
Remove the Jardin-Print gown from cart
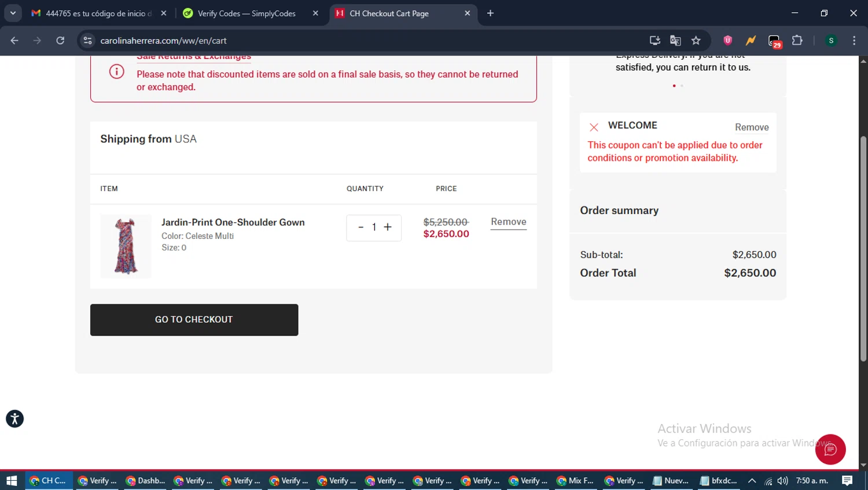coord(509,222)
